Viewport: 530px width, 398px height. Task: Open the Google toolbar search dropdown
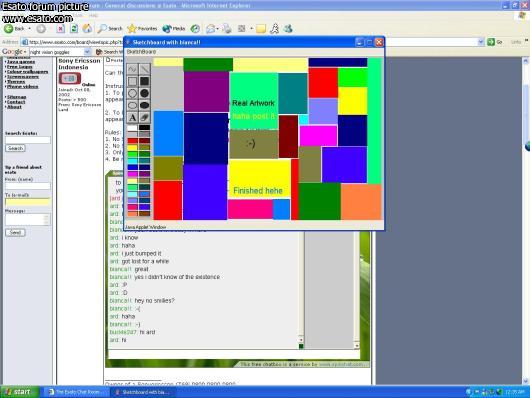[x=88, y=52]
